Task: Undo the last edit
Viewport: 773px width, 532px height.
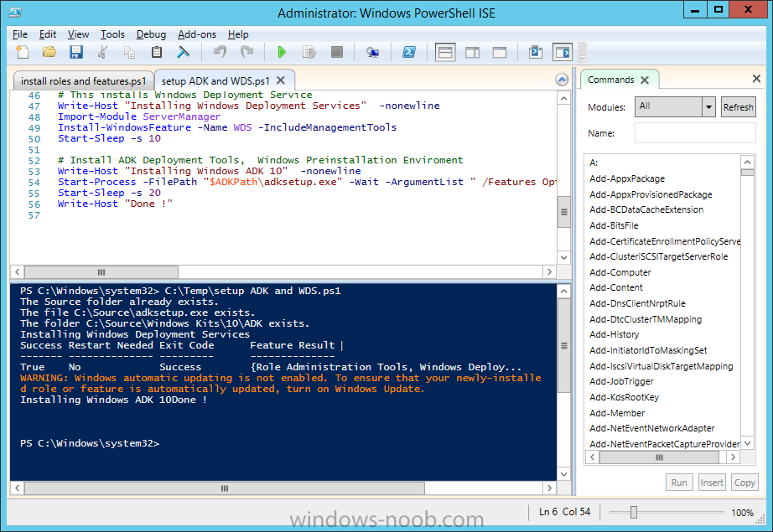Action: [x=220, y=52]
